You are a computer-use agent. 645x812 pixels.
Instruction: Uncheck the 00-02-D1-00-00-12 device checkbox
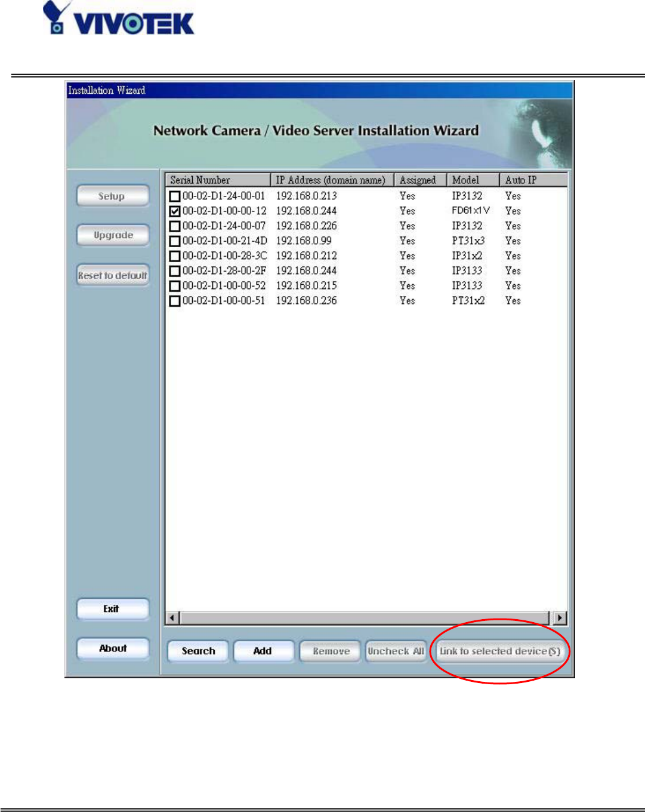click(175, 211)
